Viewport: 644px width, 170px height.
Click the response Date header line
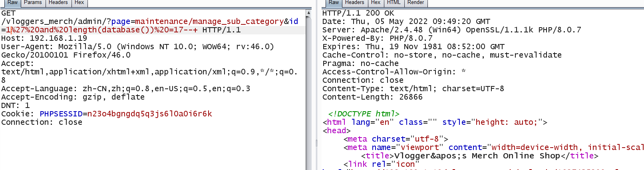click(x=406, y=22)
